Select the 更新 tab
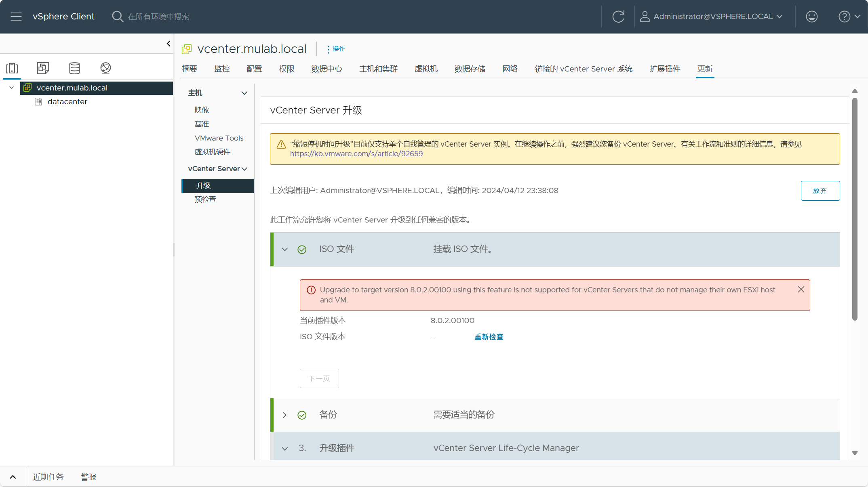This screenshot has width=868, height=487. pos(705,69)
